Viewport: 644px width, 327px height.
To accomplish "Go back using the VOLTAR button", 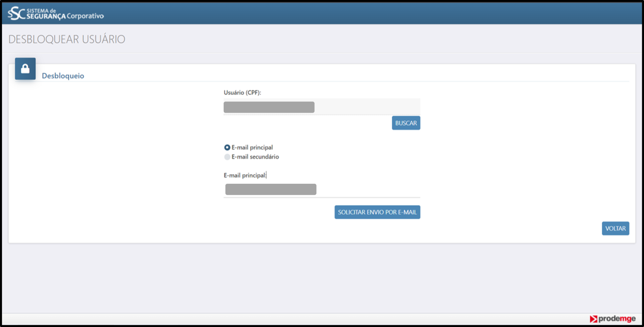I will click(615, 228).
